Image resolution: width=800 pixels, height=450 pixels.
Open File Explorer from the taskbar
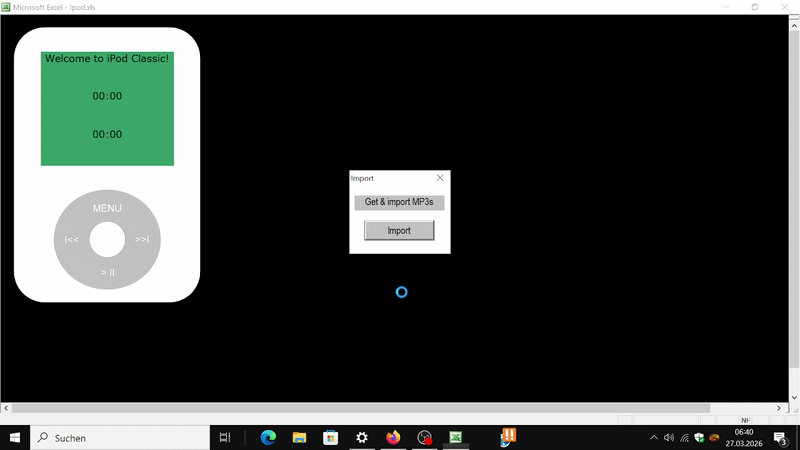(299, 437)
